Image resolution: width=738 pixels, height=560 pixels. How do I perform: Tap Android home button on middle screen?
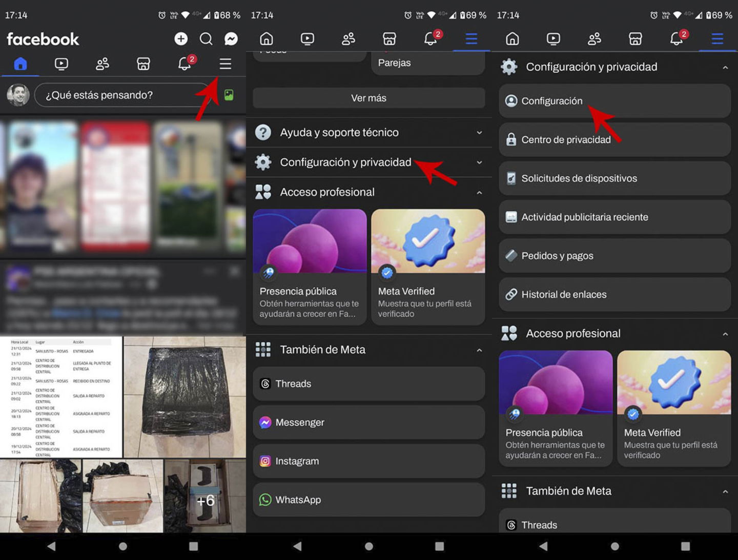coord(369,546)
